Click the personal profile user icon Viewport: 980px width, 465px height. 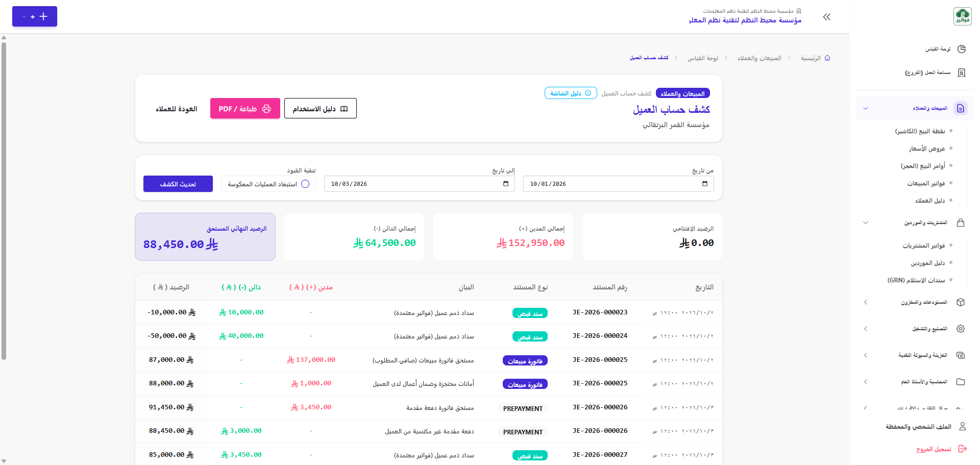[x=963, y=426]
